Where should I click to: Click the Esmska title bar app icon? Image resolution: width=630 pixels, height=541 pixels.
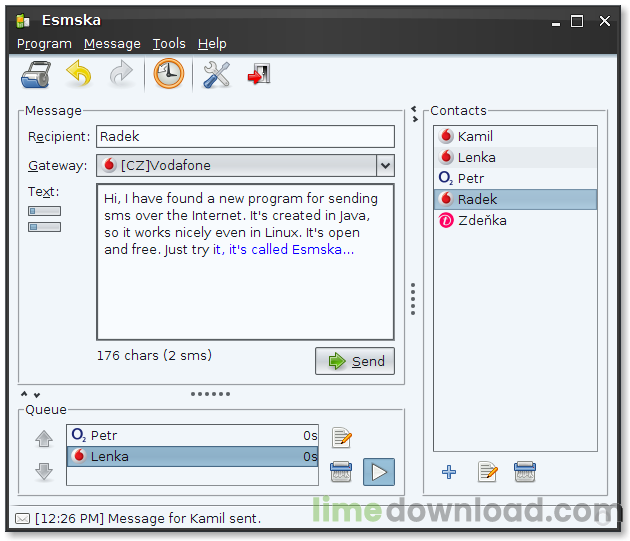[23, 20]
